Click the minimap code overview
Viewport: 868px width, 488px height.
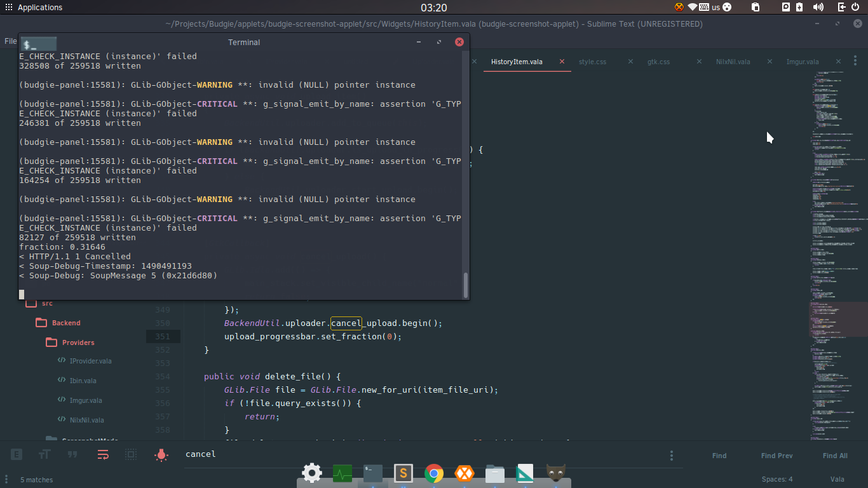(x=837, y=254)
